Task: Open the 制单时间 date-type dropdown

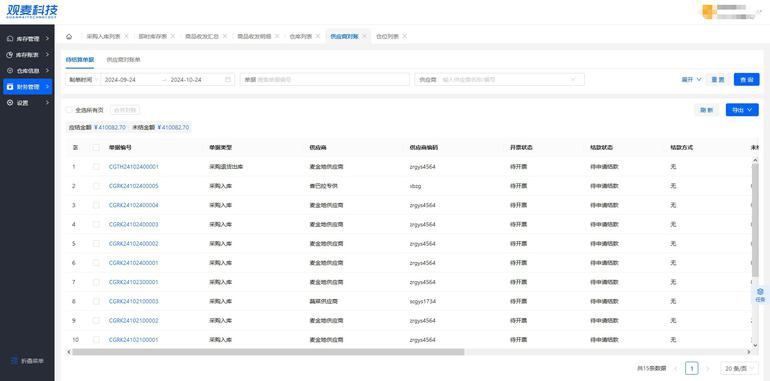Action: (83, 80)
